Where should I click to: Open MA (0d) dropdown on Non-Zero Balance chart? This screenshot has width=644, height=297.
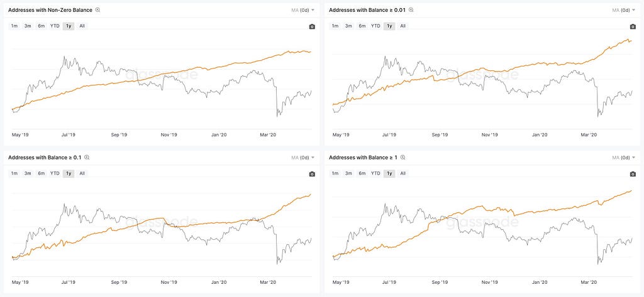301,10
